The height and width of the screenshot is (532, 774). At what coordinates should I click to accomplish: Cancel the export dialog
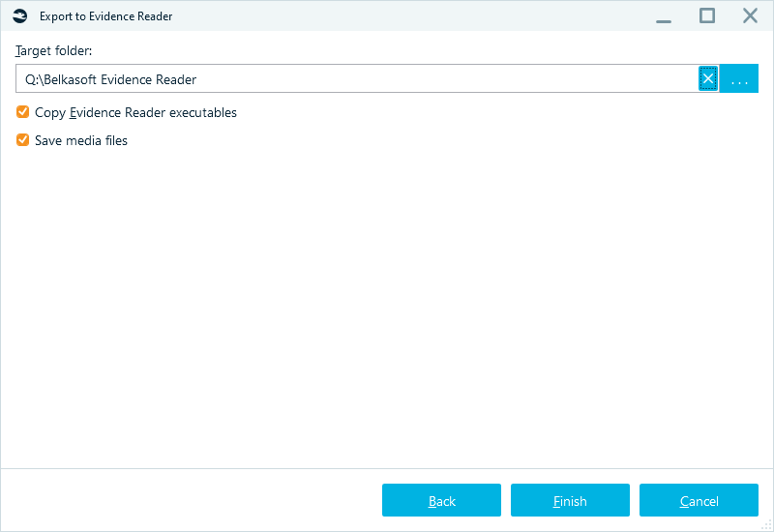pos(699,500)
